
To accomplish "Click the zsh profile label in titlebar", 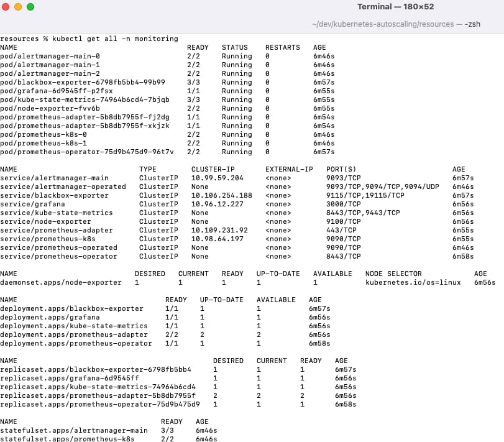I will tap(473, 24).
